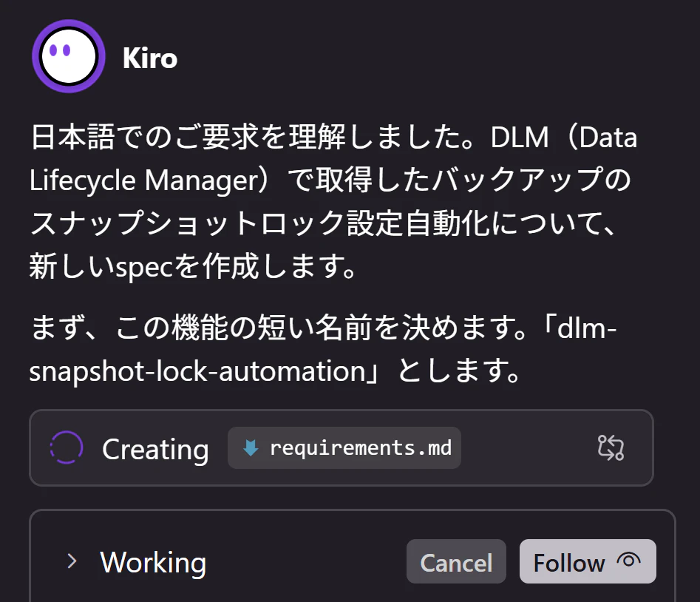Cancel the running task

click(x=456, y=561)
